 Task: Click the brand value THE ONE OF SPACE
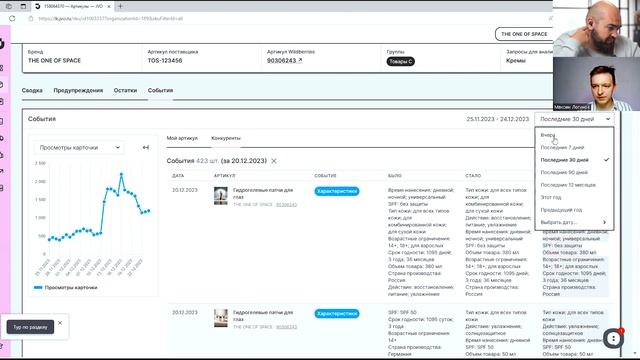(x=54, y=60)
